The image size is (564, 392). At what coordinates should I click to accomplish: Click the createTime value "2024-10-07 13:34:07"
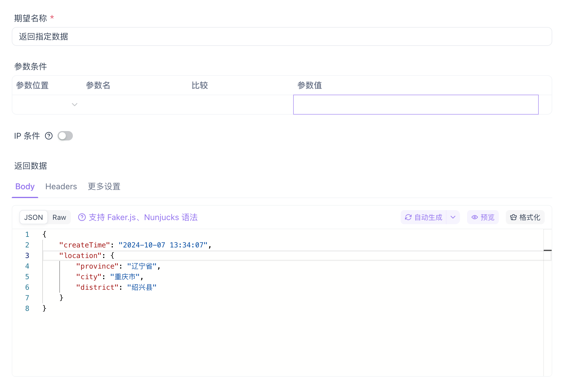(x=163, y=245)
